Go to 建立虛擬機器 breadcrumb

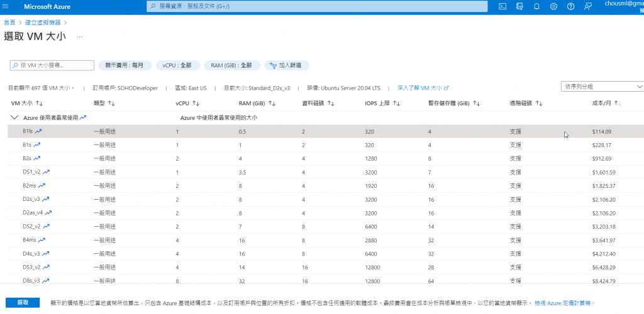pos(43,23)
